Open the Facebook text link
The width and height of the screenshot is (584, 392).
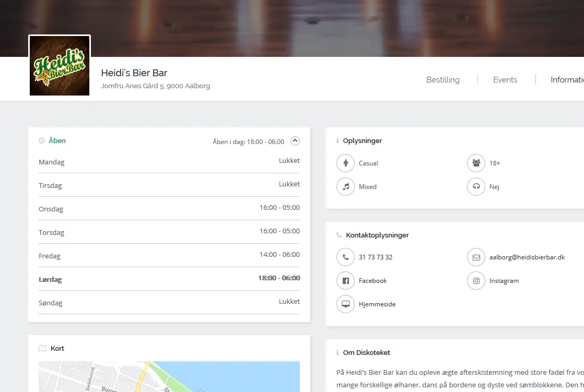point(372,281)
